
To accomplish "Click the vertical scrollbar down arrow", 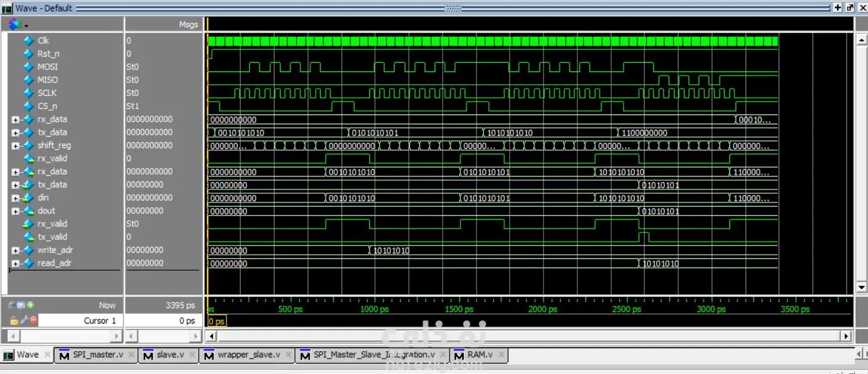I will (x=861, y=287).
